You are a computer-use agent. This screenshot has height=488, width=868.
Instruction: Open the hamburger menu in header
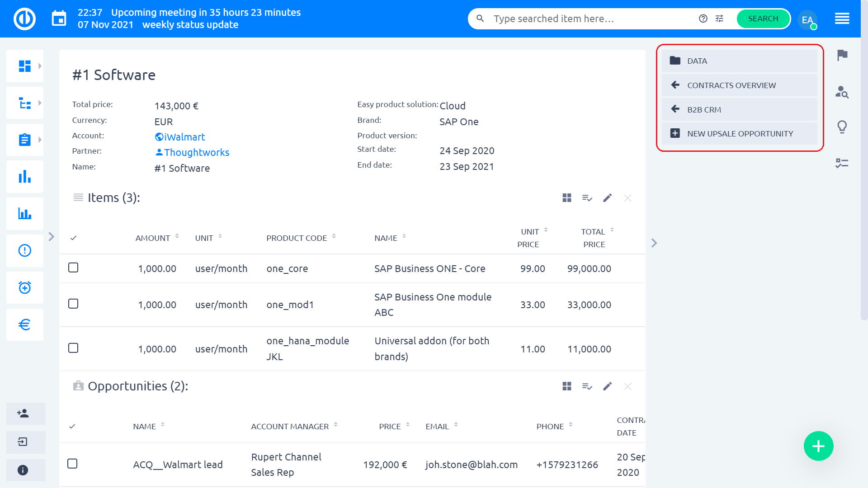coord(842,19)
